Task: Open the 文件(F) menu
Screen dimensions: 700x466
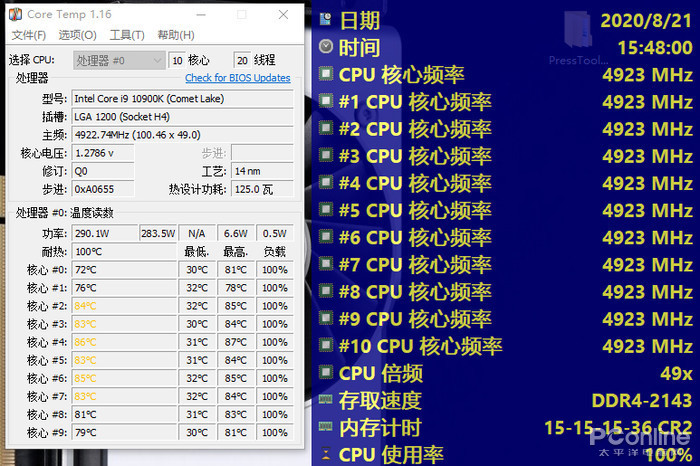Action: coord(29,35)
